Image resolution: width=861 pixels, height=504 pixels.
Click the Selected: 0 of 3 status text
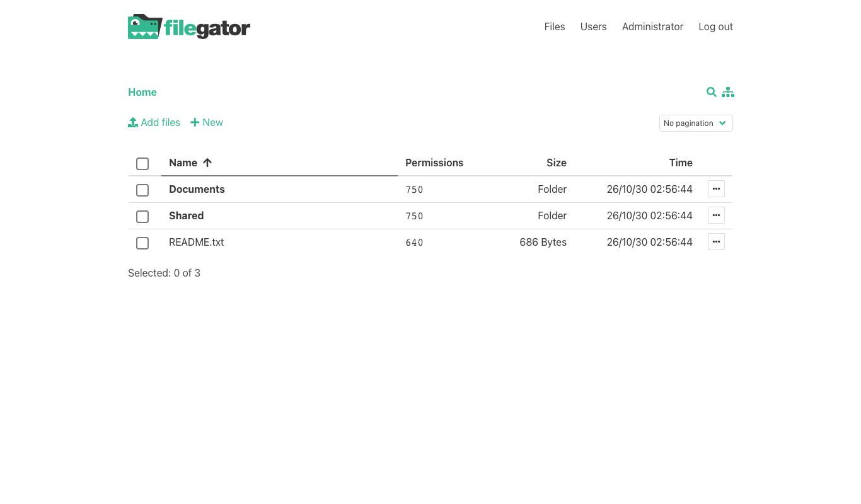[164, 273]
